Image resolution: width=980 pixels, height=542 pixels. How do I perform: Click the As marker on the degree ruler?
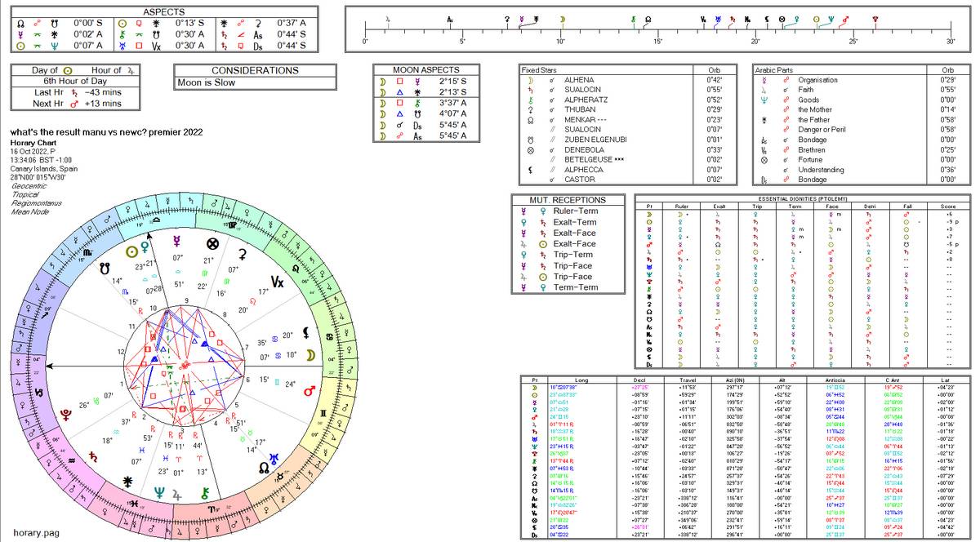pyautogui.click(x=450, y=20)
